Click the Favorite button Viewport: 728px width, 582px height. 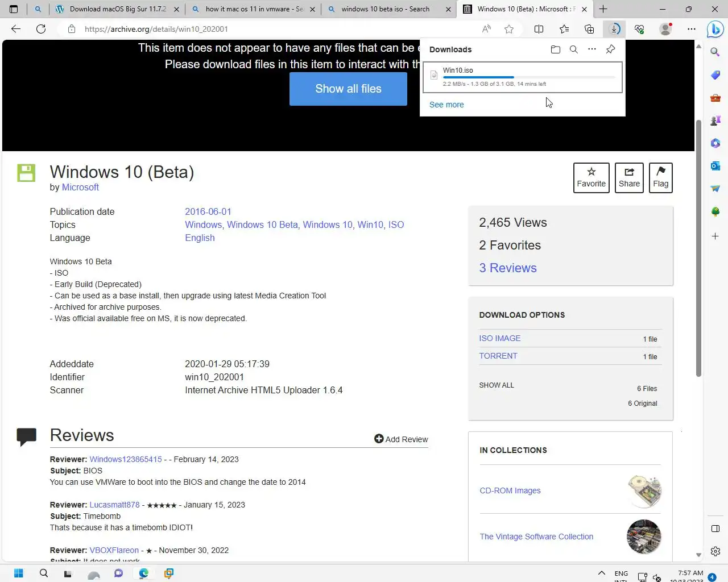coord(591,178)
